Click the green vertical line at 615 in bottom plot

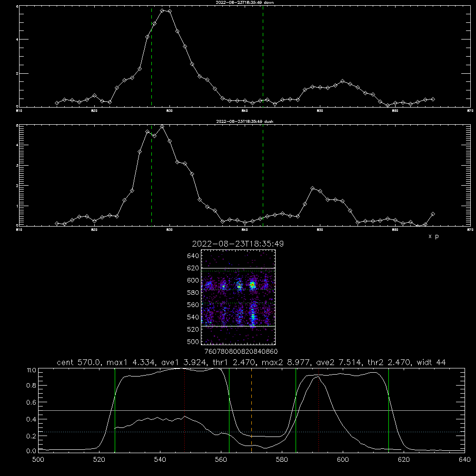tap(388, 410)
